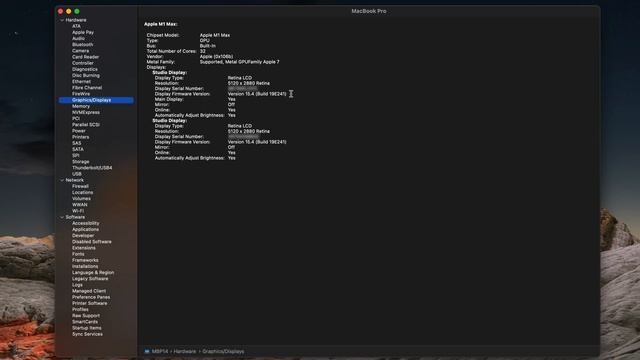
Task: Open the FireWire sidebar entry
Action: click(81, 93)
